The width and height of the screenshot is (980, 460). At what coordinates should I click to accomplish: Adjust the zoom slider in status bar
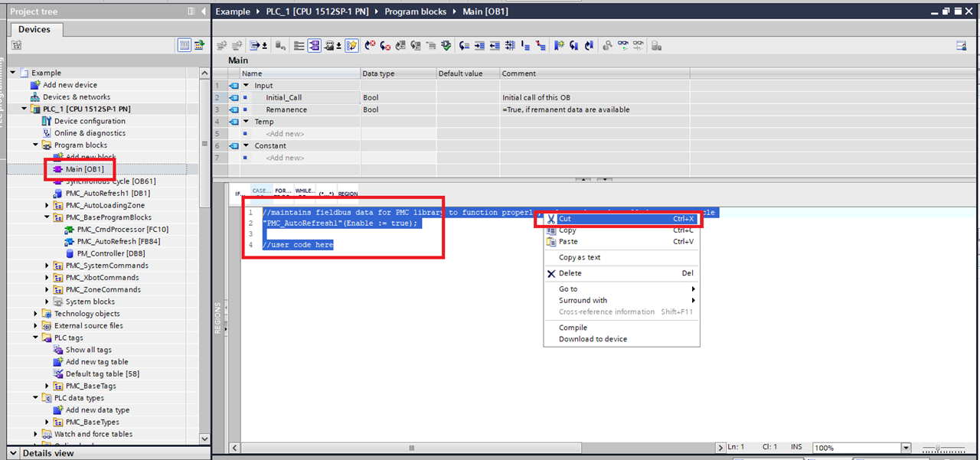(x=937, y=448)
